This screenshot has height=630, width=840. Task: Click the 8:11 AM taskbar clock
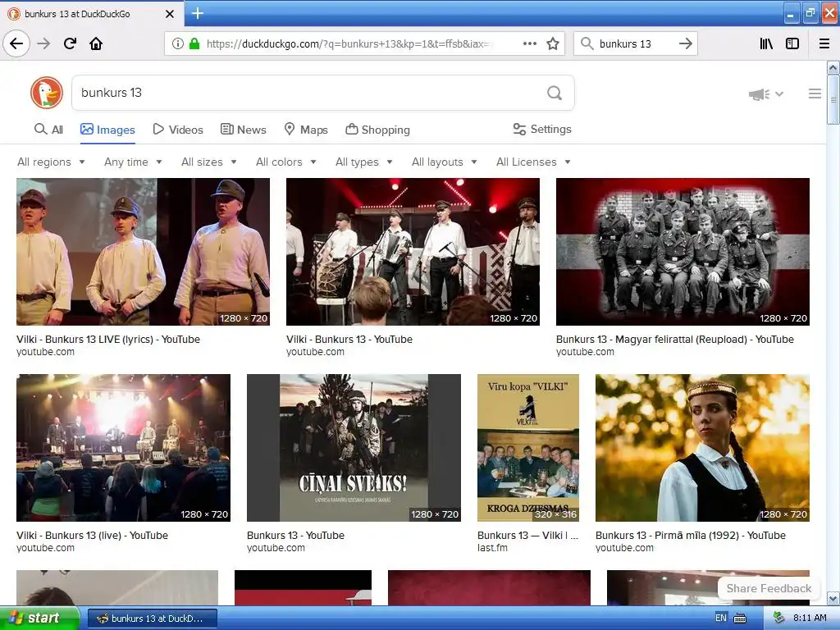click(810, 618)
